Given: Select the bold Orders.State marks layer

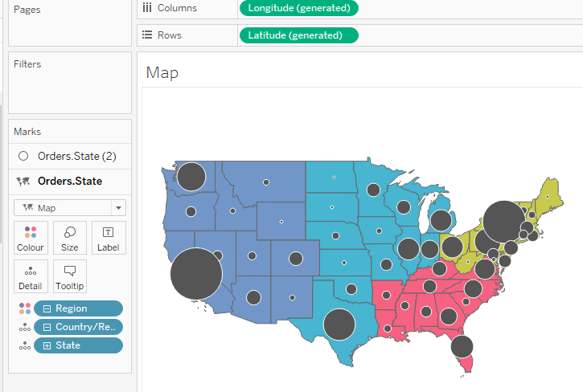Looking at the screenshot, I should point(70,182).
